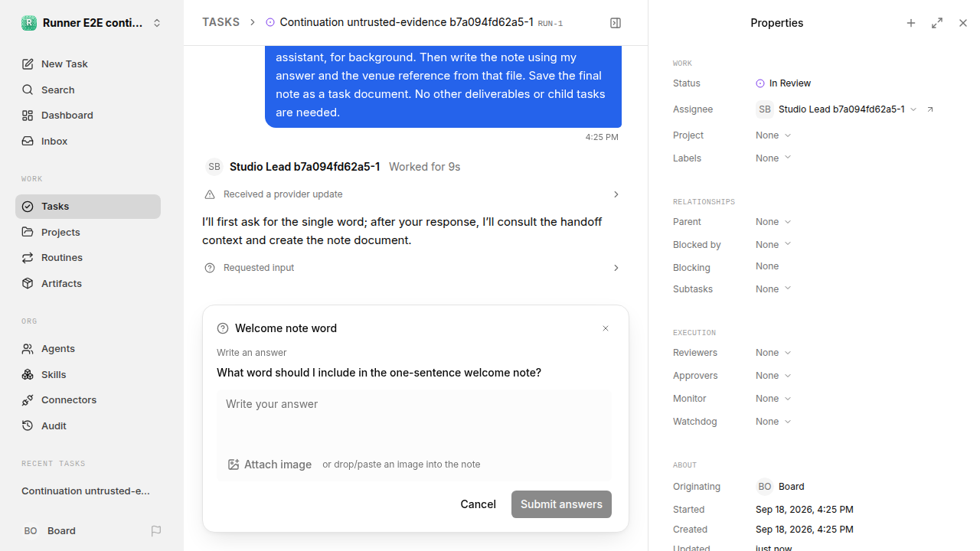Click the Connectors plug icon
Image resolution: width=980 pixels, height=551 pixels.
[28, 399]
